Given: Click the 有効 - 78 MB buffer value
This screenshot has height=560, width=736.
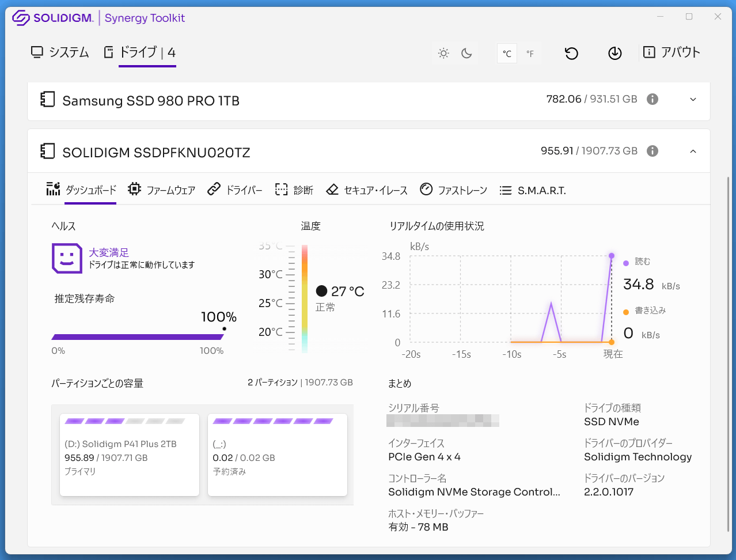Looking at the screenshot, I should [x=418, y=527].
